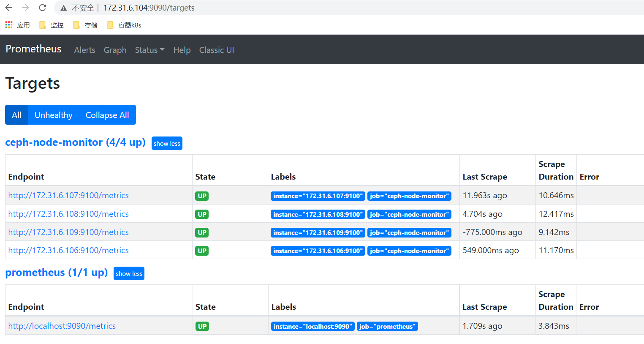Click Error column header in prometheus table
Image resolution: width=644 pixels, height=344 pixels.
[x=589, y=307]
